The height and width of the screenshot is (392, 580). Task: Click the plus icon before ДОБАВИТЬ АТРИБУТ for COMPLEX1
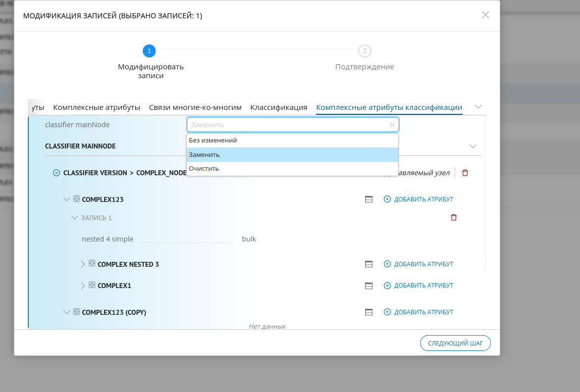pos(387,286)
